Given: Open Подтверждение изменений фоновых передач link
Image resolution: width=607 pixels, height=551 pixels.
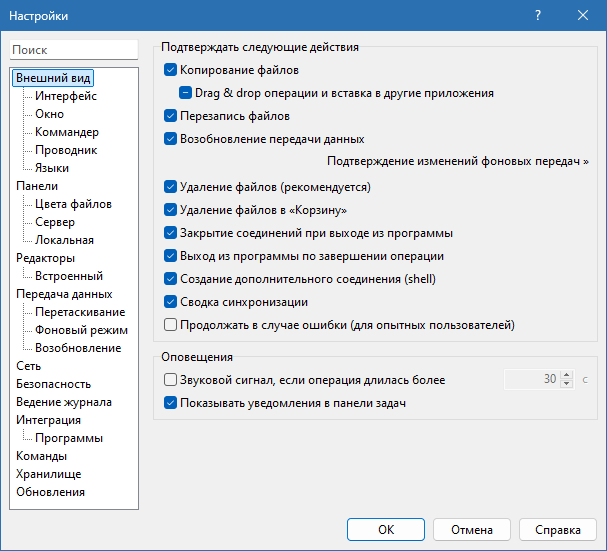Looking at the screenshot, I should click(x=458, y=161).
